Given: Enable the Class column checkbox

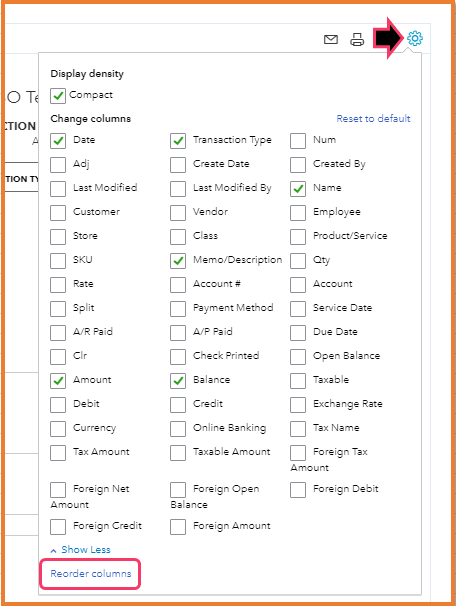Looking at the screenshot, I should pyautogui.click(x=178, y=237).
